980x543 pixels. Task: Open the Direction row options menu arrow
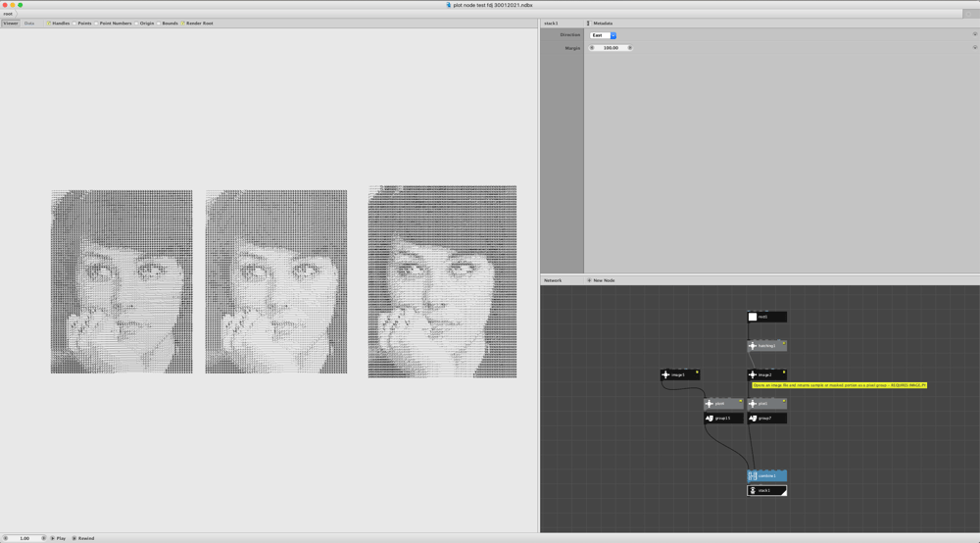pos(974,34)
